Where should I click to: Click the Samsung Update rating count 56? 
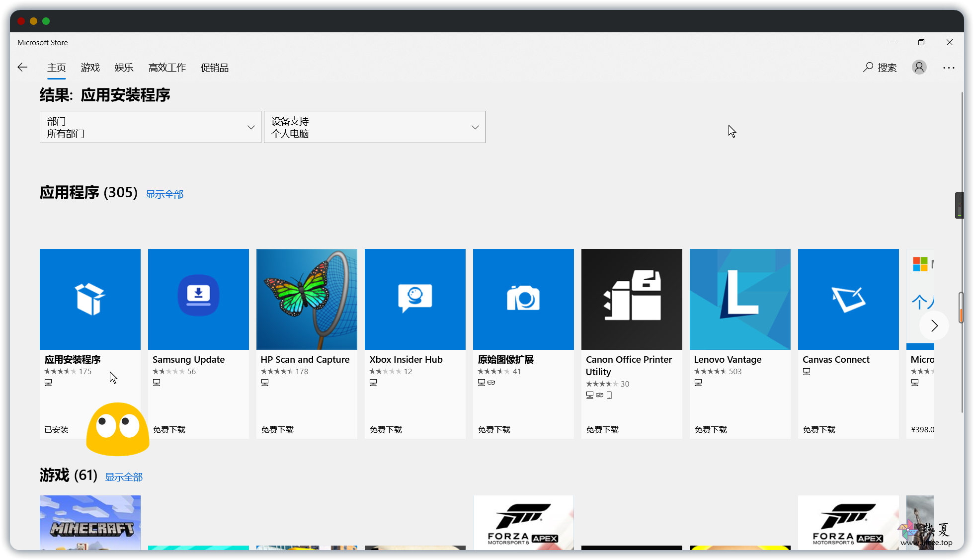(191, 371)
